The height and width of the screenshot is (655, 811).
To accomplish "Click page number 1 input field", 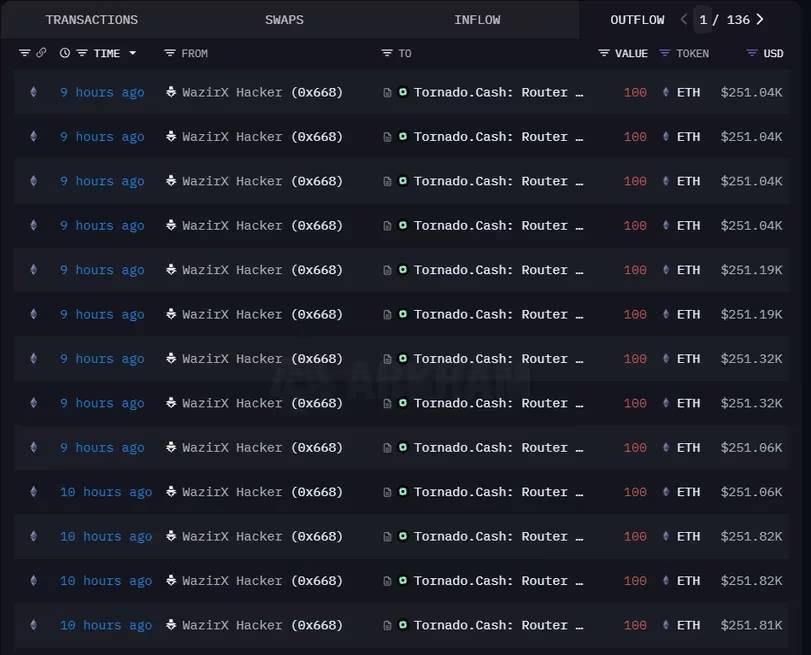I will pyautogui.click(x=703, y=20).
